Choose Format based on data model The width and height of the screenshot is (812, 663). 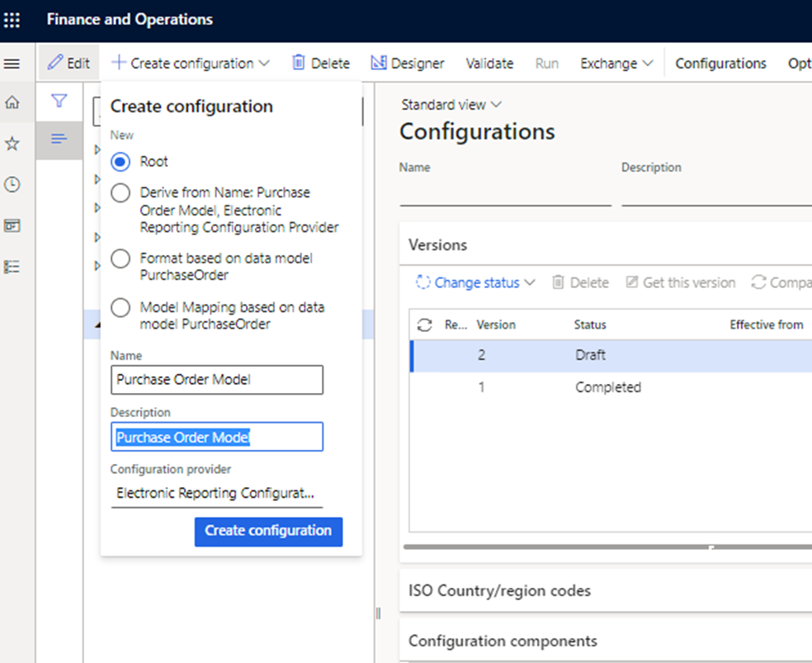[x=120, y=258]
